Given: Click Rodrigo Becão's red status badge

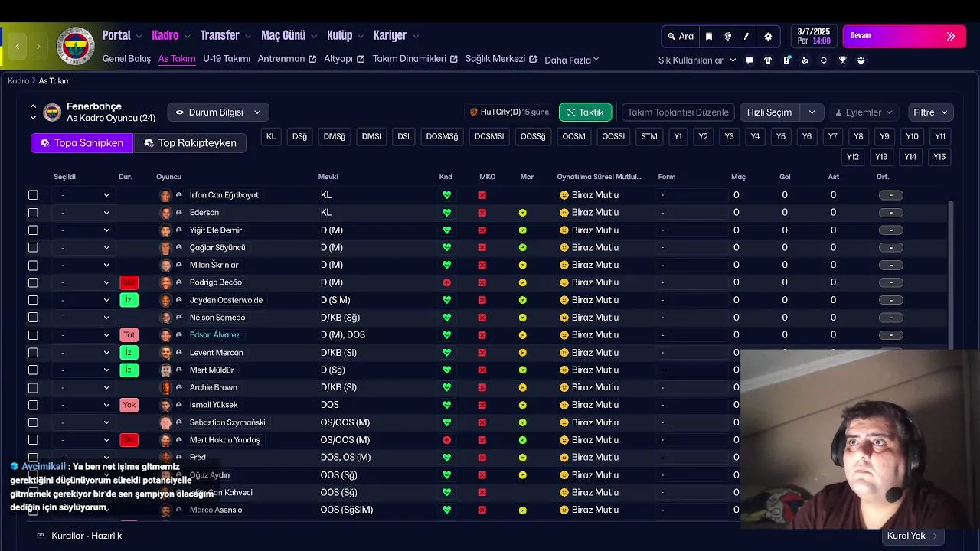Looking at the screenshot, I should 129,282.
